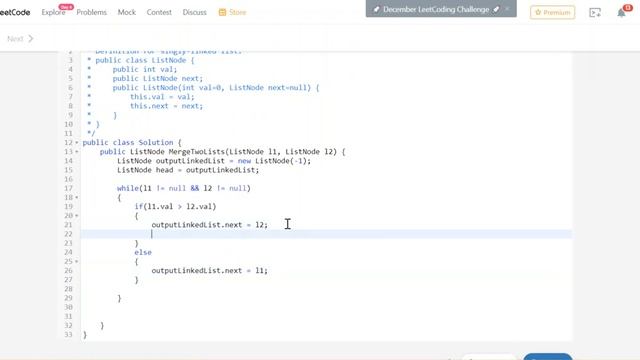Viewport: 640px width, 360px height.
Task: Click the LeetCode logo
Action: click(x=15, y=12)
